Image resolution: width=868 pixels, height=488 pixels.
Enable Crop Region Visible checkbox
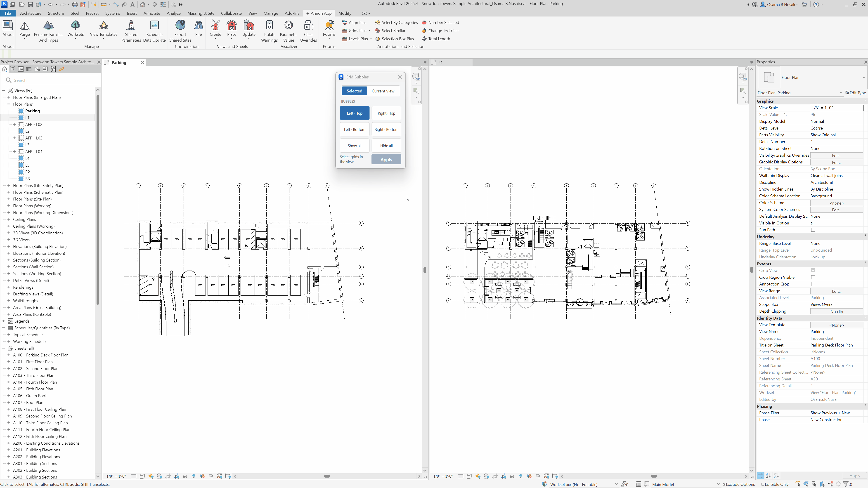point(813,278)
